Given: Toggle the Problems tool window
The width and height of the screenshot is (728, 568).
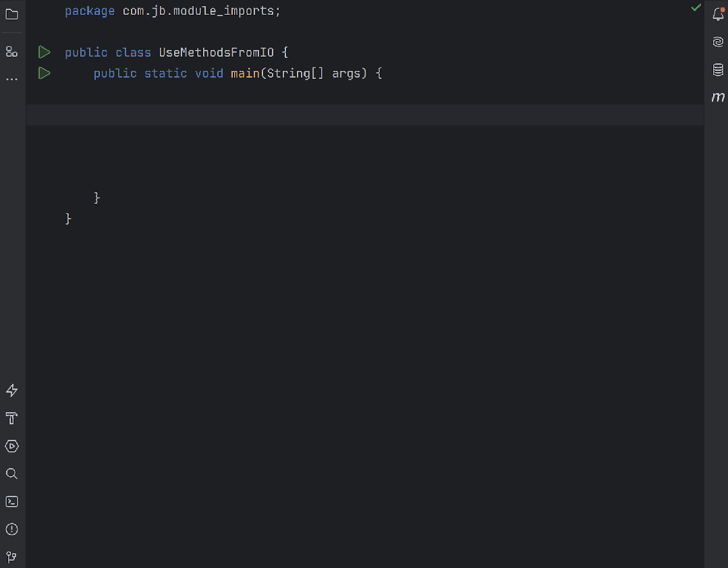Looking at the screenshot, I should pos(11,529).
